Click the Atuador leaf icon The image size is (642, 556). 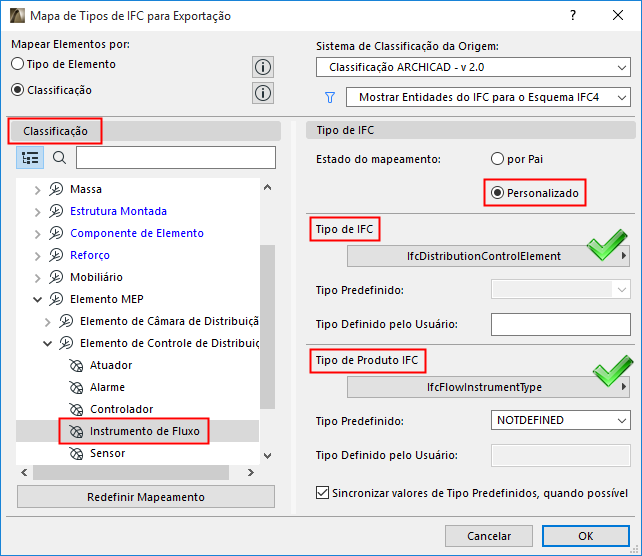76,365
